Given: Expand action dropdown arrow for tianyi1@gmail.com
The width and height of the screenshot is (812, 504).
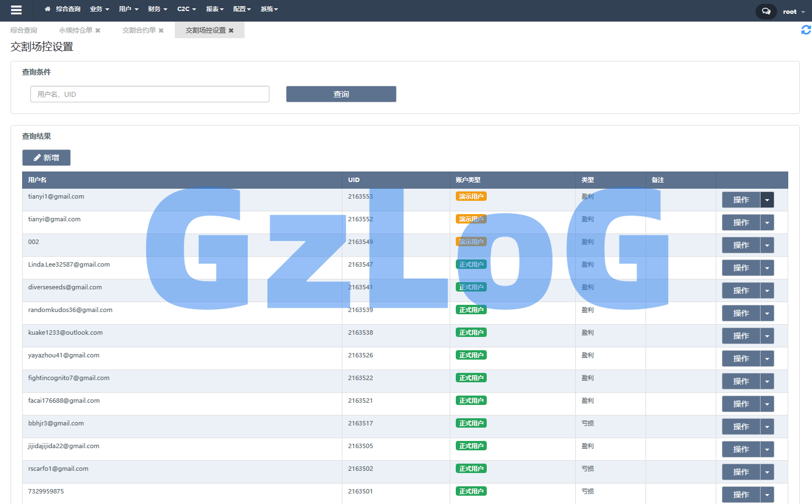Looking at the screenshot, I should coord(767,200).
